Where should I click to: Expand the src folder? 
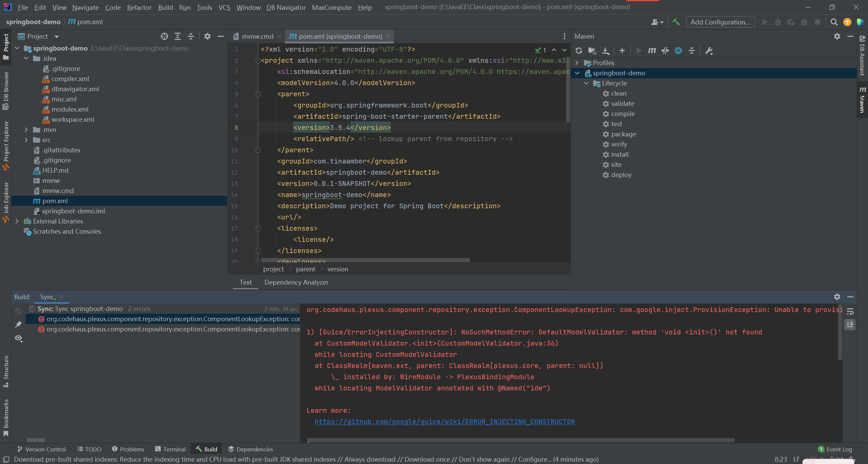click(26, 140)
